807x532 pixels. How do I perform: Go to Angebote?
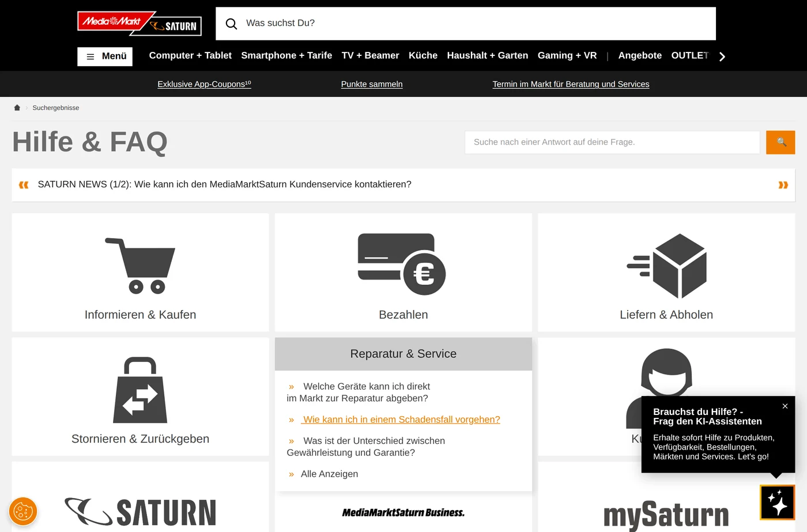pos(640,55)
